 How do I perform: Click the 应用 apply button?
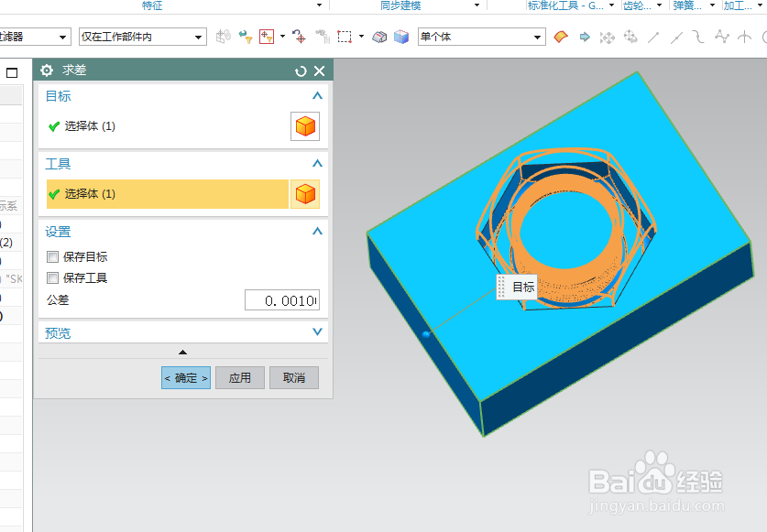click(240, 378)
